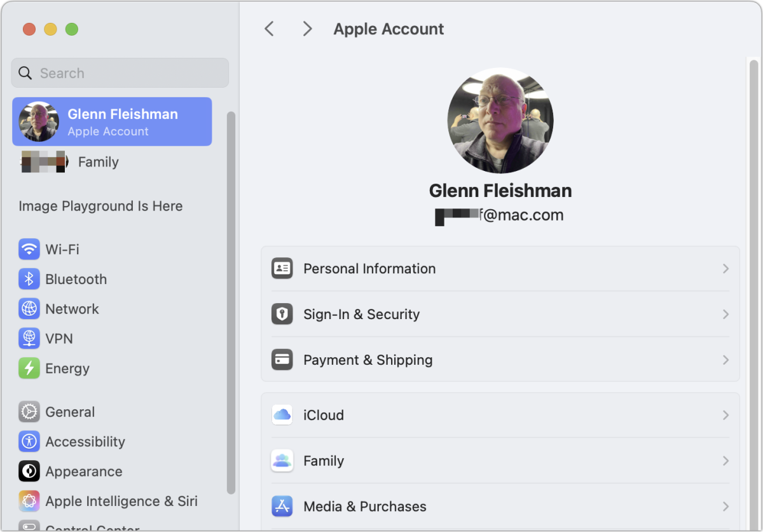Viewport: 763px width, 532px height.
Task: Click the large profile photo
Action: point(500,121)
